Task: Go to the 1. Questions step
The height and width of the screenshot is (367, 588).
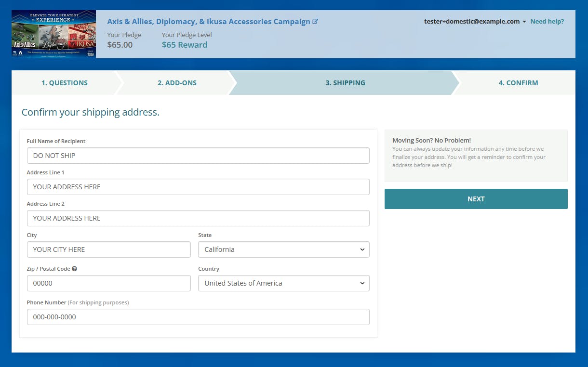Action: tap(65, 83)
